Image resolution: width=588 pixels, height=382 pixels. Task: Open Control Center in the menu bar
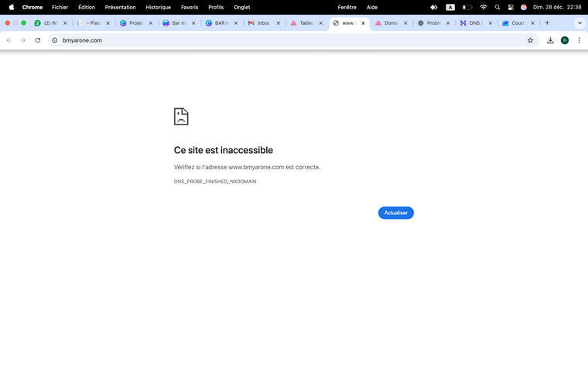point(511,7)
